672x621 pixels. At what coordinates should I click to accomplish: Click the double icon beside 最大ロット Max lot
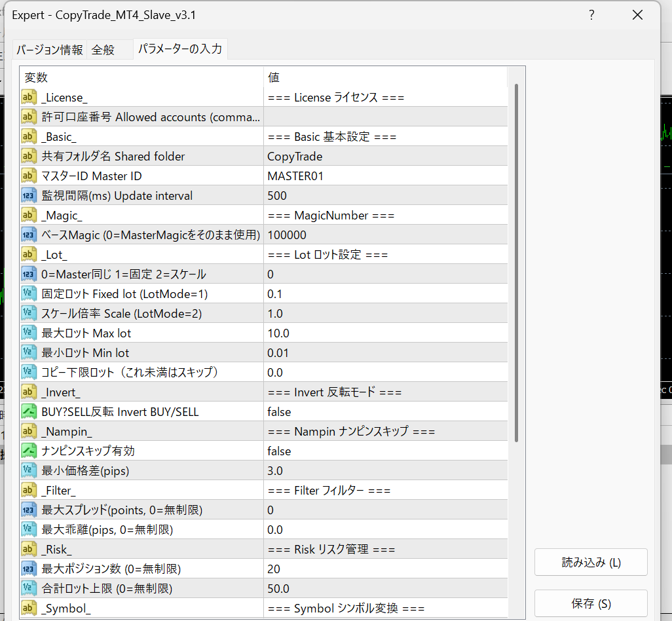click(29, 333)
